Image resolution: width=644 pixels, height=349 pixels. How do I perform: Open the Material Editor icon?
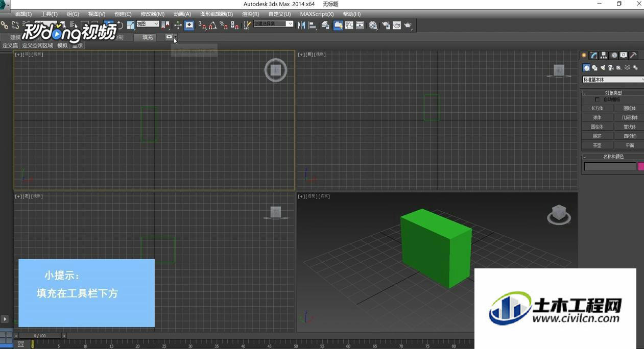pos(373,25)
